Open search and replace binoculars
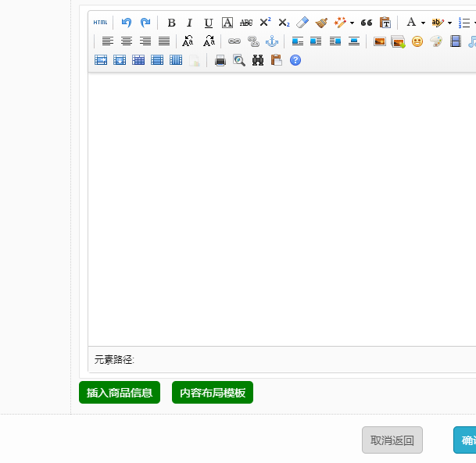 tap(258, 60)
